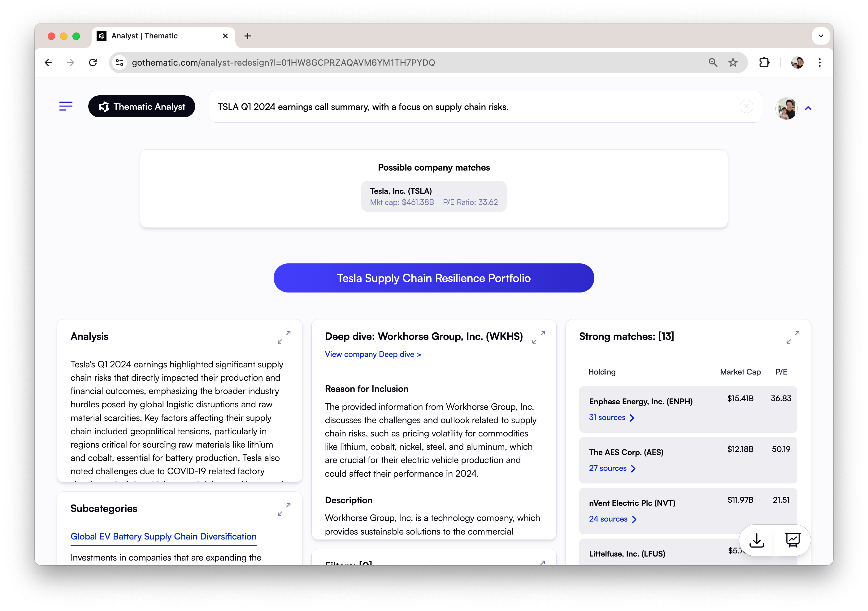Image resolution: width=868 pixels, height=611 pixels.
Task: Click the site info icon in address bar
Action: tap(120, 63)
